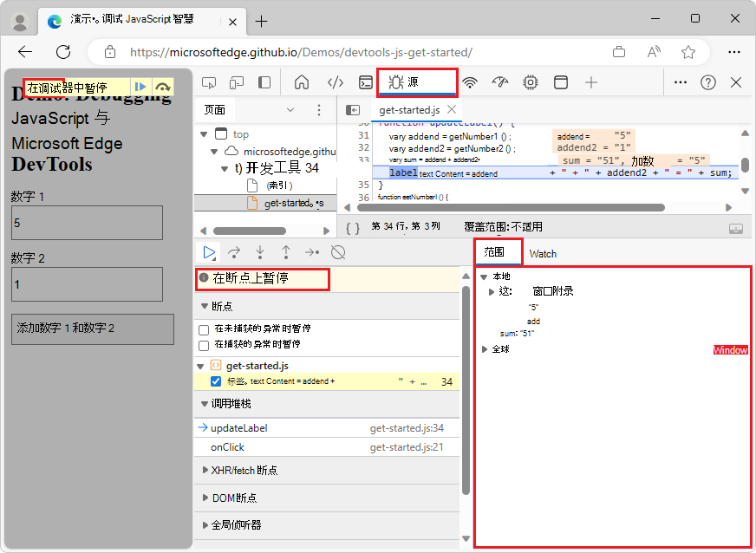
Task: Collapse get-started.js breakpoint group
Action: point(200,367)
